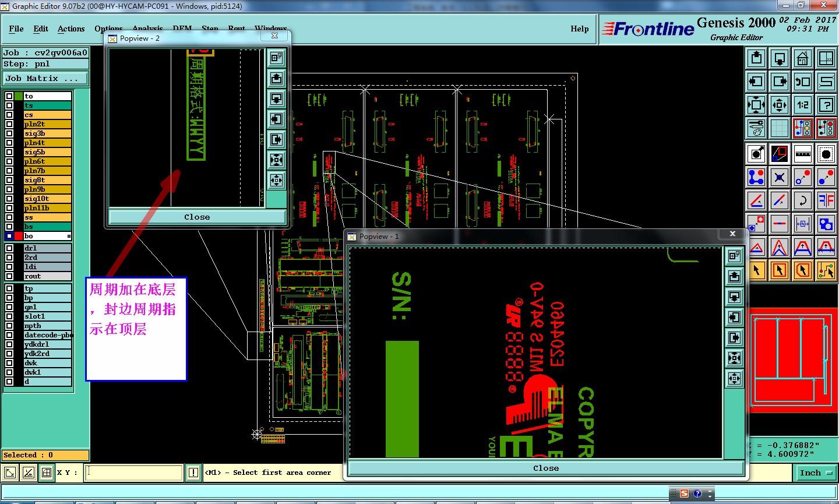
Task: Click the exclamation mark icon in bottom bar
Action: [193, 473]
